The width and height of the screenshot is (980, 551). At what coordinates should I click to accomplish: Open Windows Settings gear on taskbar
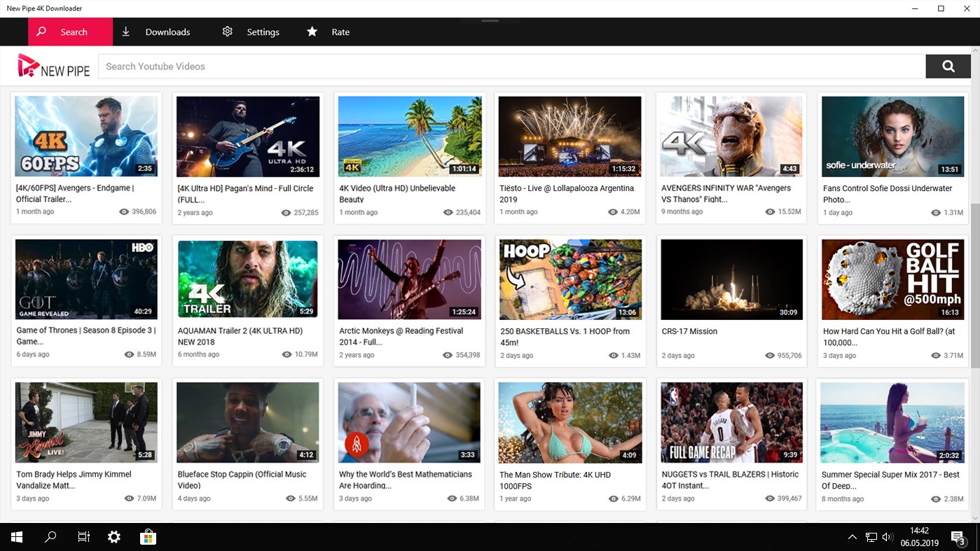pyautogui.click(x=114, y=537)
